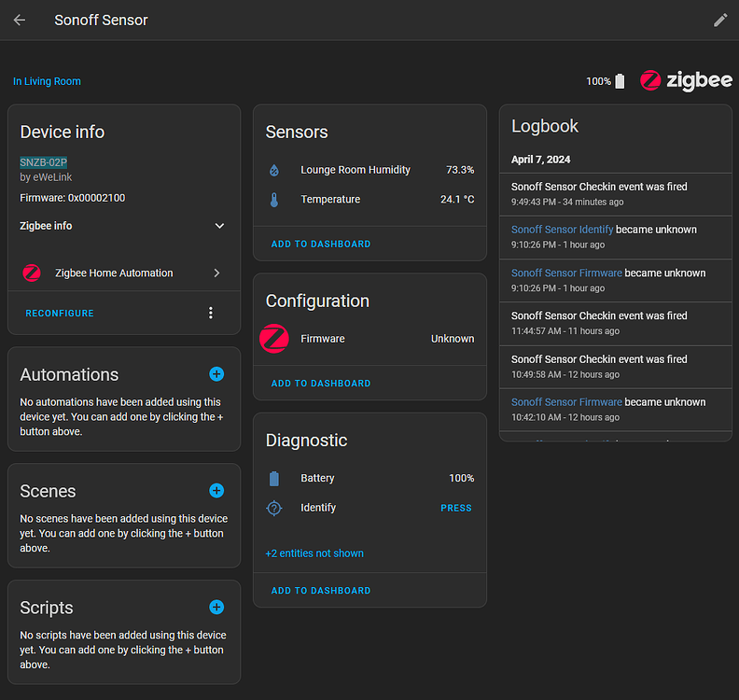Add a new automation with plus button
The width and height of the screenshot is (739, 700).
click(x=216, y=374)
